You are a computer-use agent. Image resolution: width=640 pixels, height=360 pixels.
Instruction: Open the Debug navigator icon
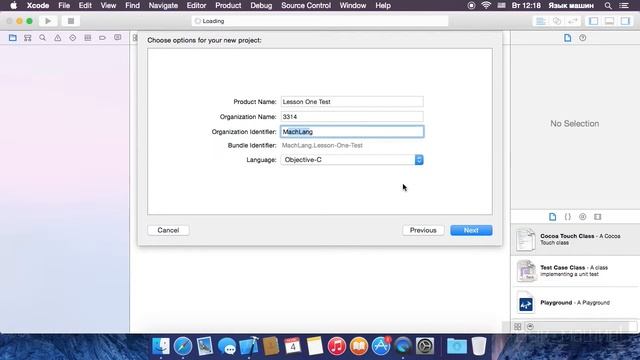coord(87,38)
